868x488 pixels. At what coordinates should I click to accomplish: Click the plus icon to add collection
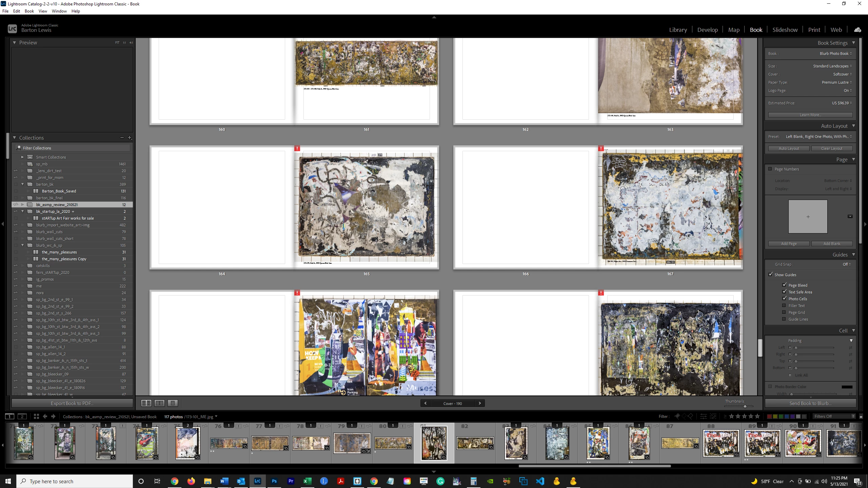[x=130, y=138]
